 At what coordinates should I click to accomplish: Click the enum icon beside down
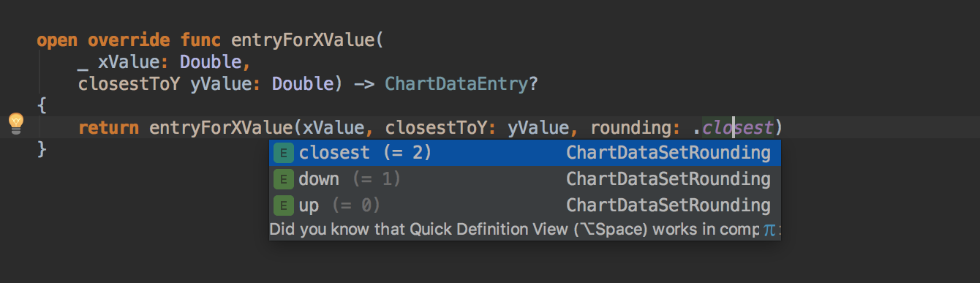[283, 179]
